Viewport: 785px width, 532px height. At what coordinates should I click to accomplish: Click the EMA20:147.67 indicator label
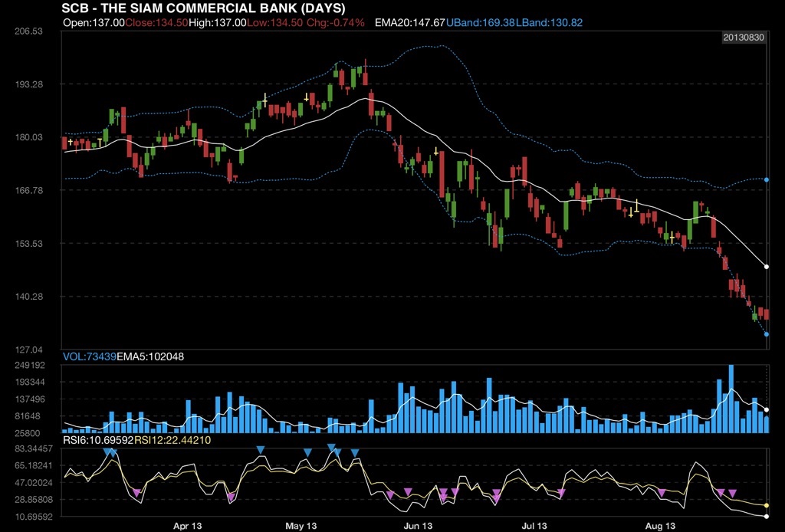coord(410,22)
